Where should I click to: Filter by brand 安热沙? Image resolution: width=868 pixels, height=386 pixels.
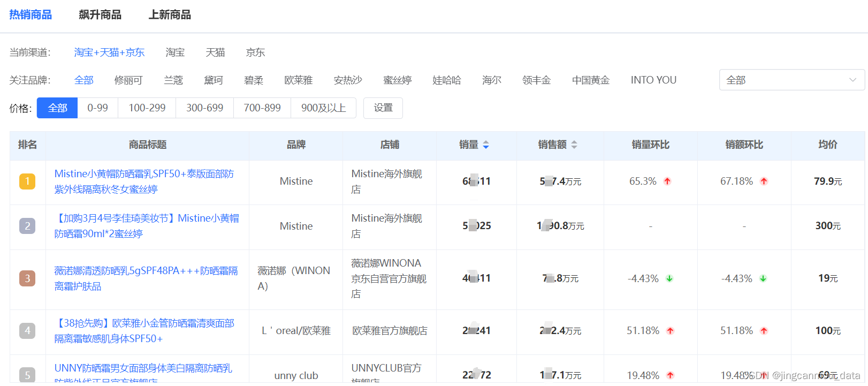[x=348, y=80]
